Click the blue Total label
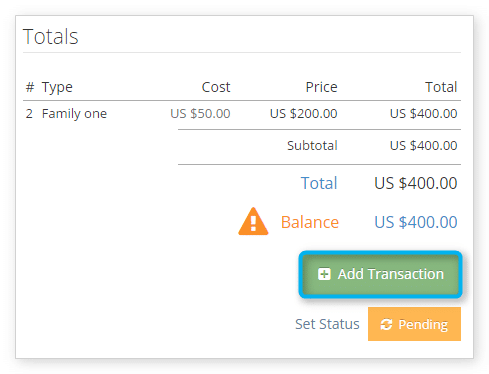 pos(319,183)
